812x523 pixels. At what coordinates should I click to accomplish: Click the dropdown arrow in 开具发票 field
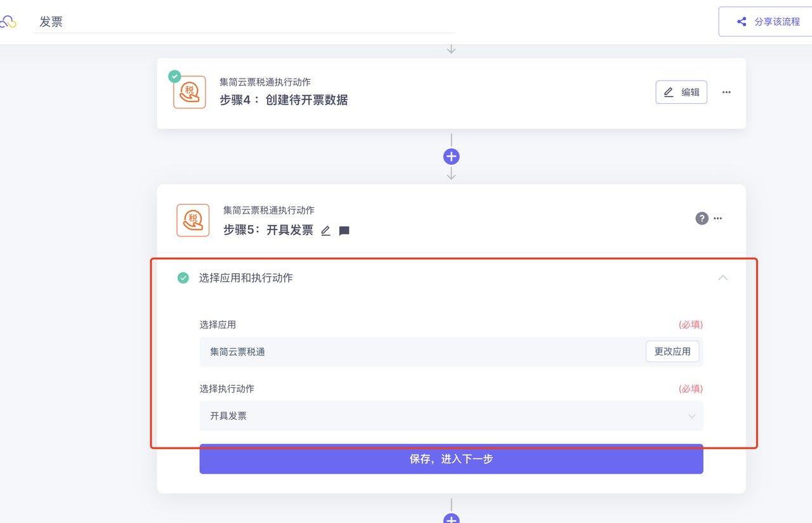click(691, 416)
